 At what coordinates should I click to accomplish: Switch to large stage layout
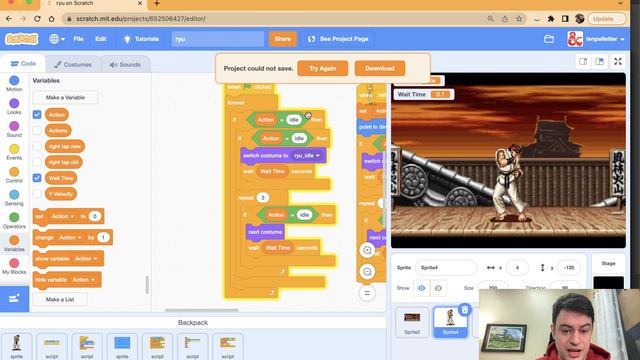[x=599, y=62]
